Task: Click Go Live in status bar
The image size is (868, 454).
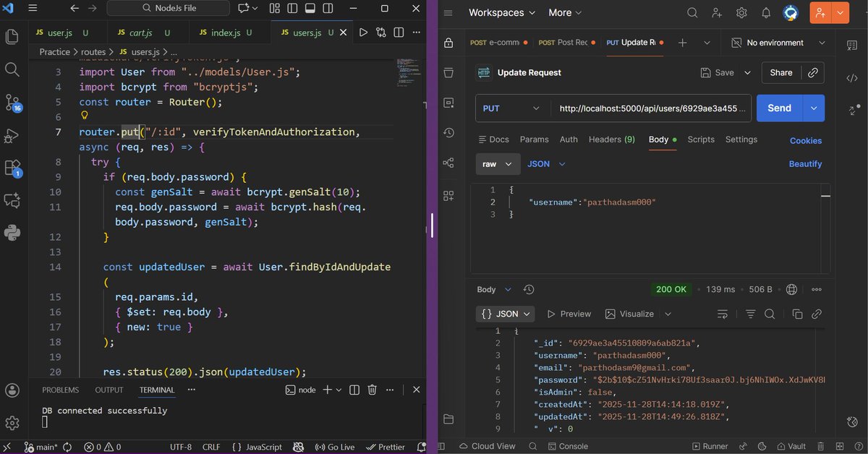Action: click(x=335, y=447)
